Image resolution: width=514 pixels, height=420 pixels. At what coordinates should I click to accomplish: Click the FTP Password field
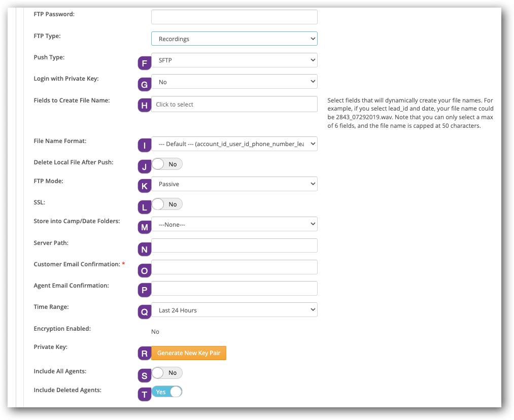click(x=234, y=17)
